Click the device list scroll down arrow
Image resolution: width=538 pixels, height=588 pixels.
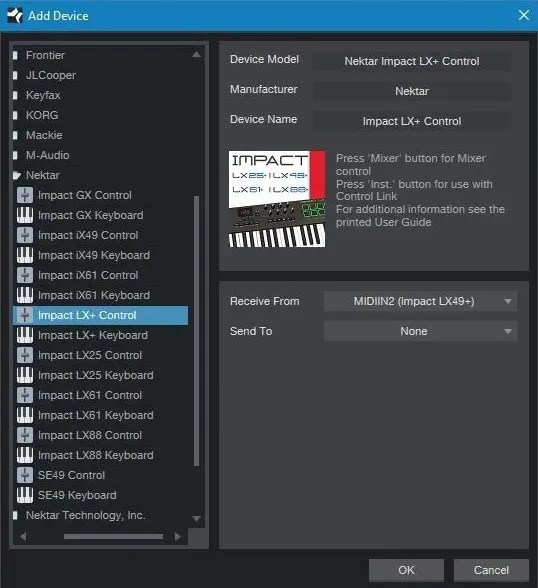[196, 519]
